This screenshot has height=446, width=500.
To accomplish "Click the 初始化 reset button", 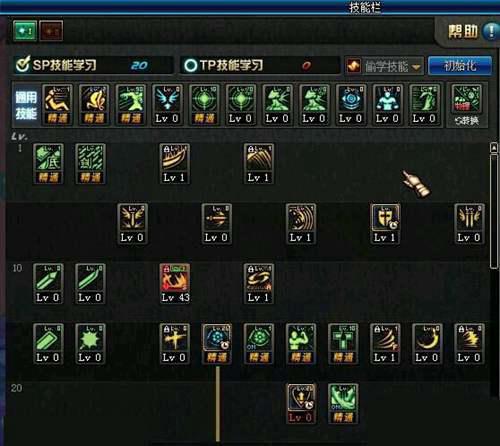I will (x=460, y=66).
